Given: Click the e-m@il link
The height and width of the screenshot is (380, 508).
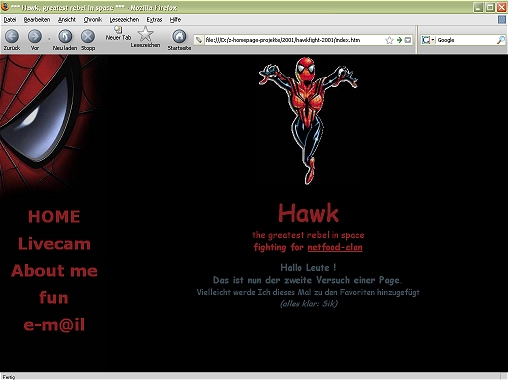Looking at the screenshot, I should (54, 325).
